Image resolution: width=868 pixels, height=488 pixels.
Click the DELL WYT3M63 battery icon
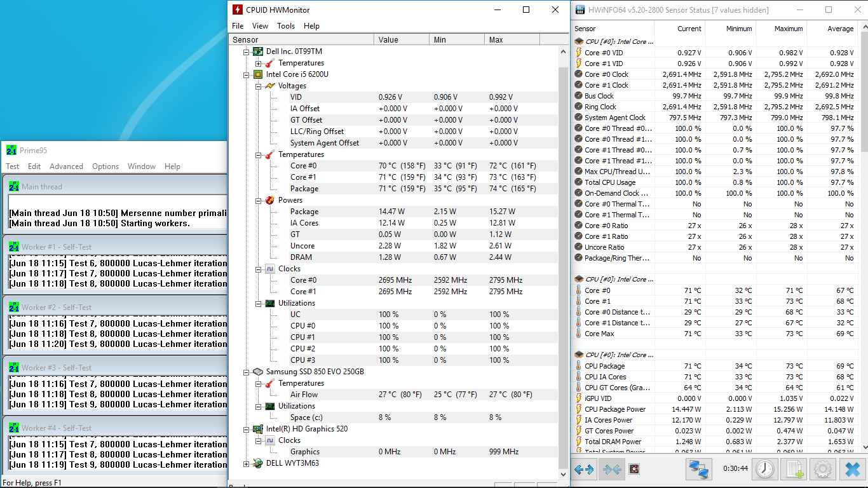(x=258, y=463)
